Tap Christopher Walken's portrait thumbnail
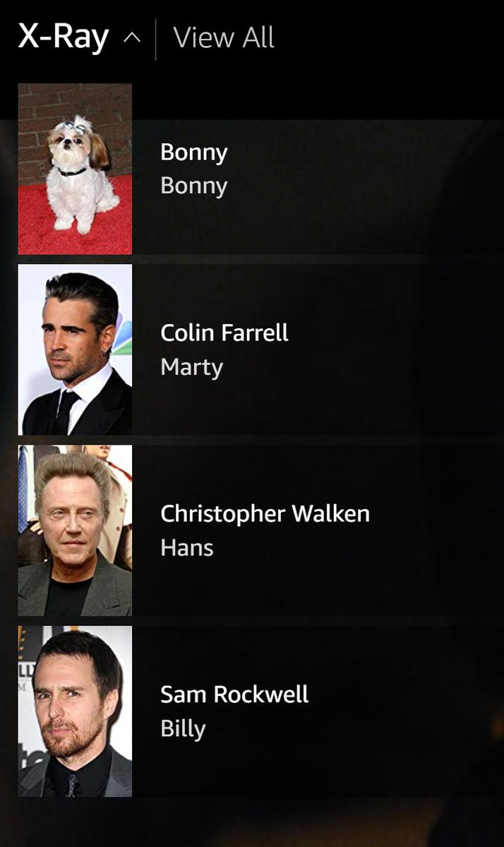 [75, 530]
